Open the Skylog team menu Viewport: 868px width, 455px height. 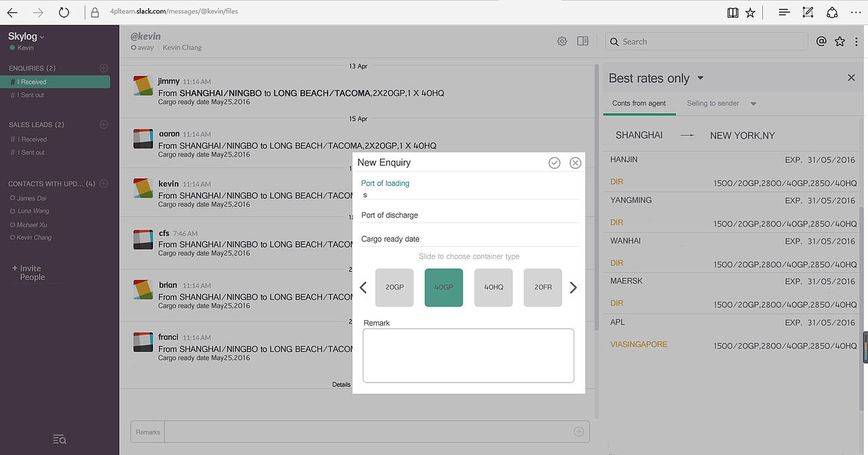[26, 37]
